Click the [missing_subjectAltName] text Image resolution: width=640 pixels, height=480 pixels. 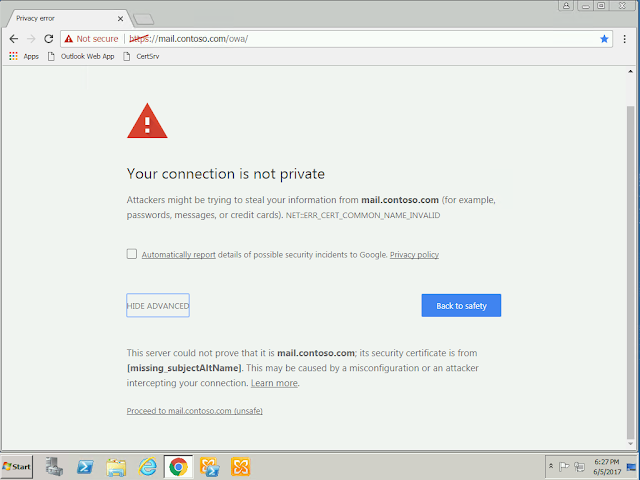click(184, 368)
